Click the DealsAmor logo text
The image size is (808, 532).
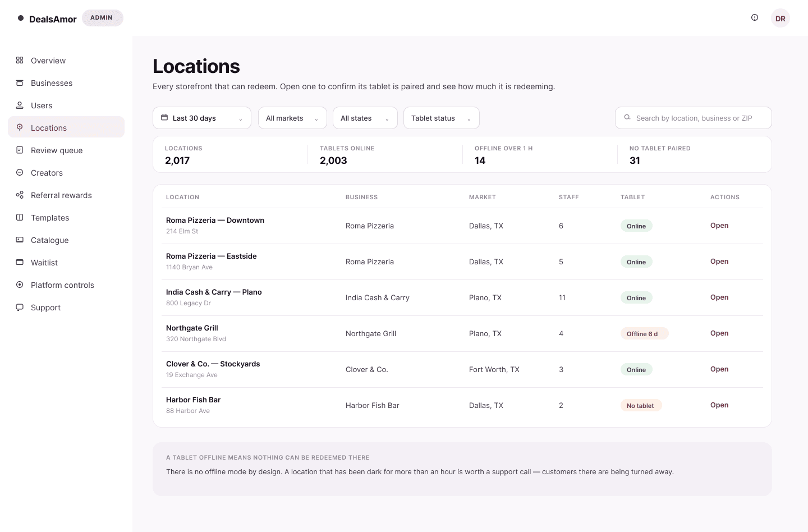pyautogui.click(x=53, y=19)
